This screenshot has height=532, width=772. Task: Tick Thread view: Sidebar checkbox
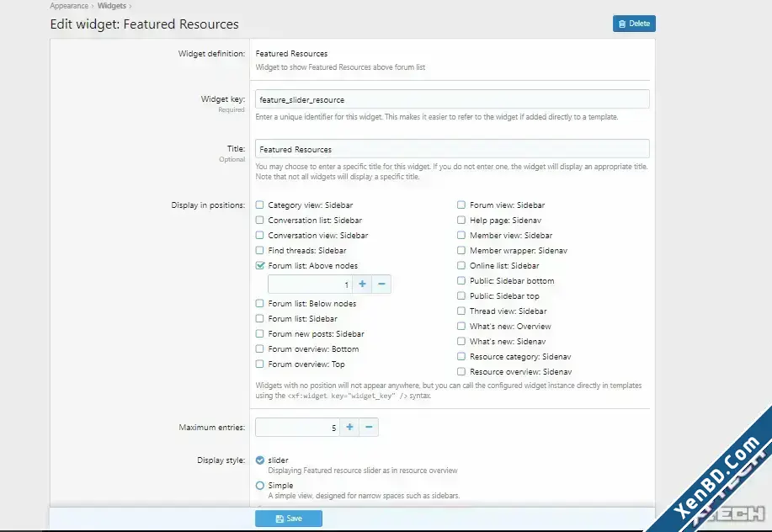click(x=461, y=311)
